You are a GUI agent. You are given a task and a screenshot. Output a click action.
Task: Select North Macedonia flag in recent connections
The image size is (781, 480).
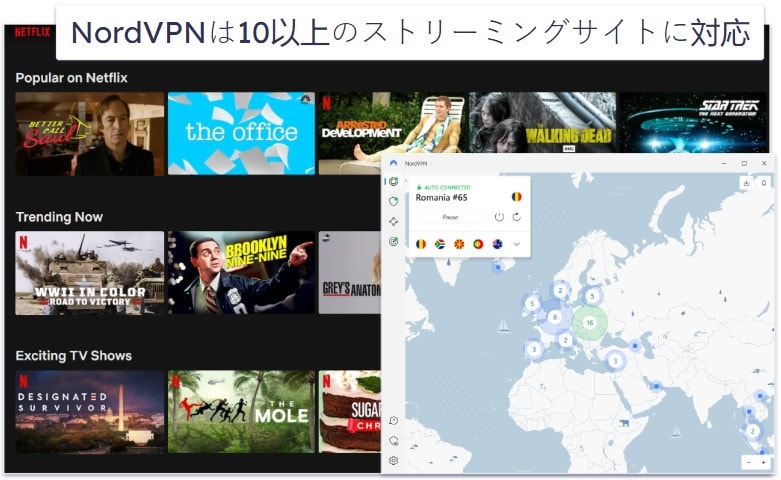pyautogui.click(x=459, y=244)
